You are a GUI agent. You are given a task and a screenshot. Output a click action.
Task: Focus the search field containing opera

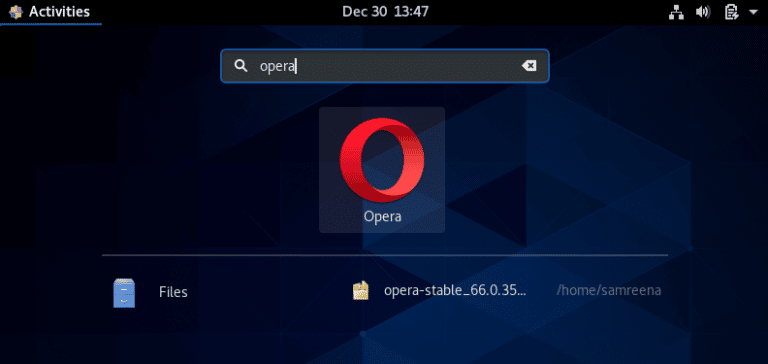(x=385, y=66)
